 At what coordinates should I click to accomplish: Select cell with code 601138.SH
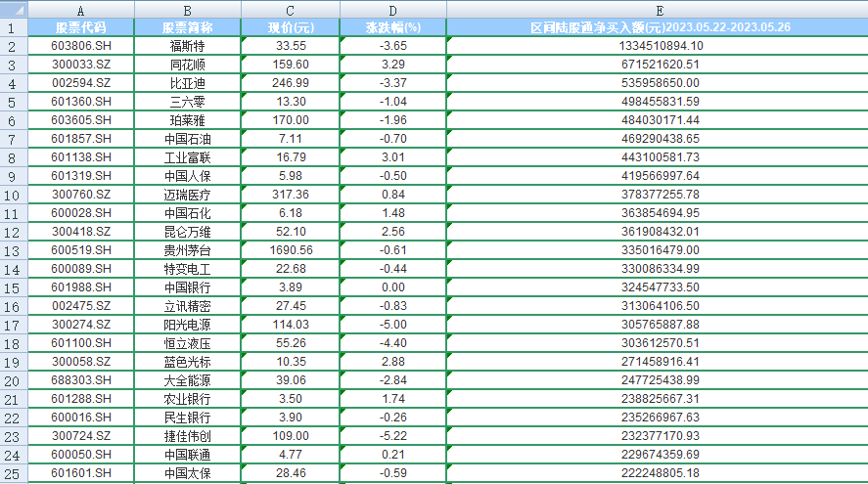81,157
